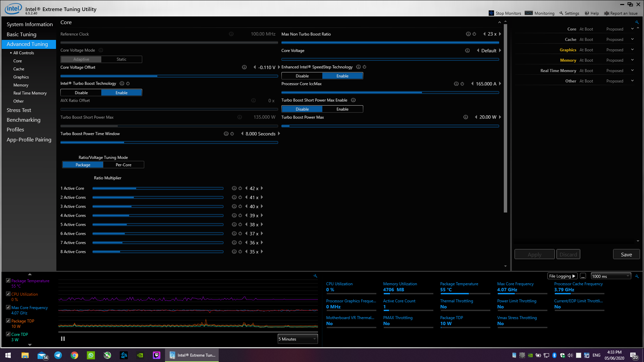Pause the monitoring graph
The width and height of the screenshot is (644, 362).
63,339
